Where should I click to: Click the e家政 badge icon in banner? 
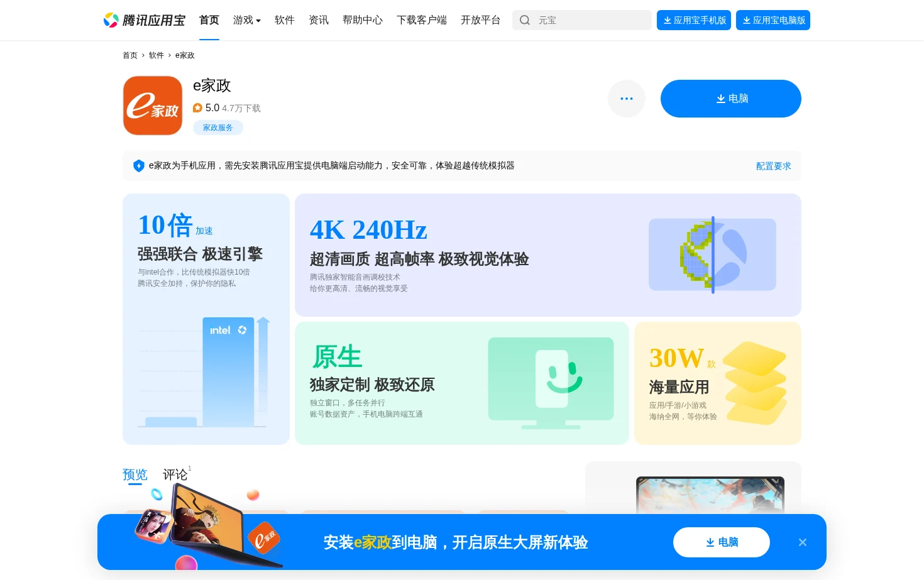click(264, 538)
